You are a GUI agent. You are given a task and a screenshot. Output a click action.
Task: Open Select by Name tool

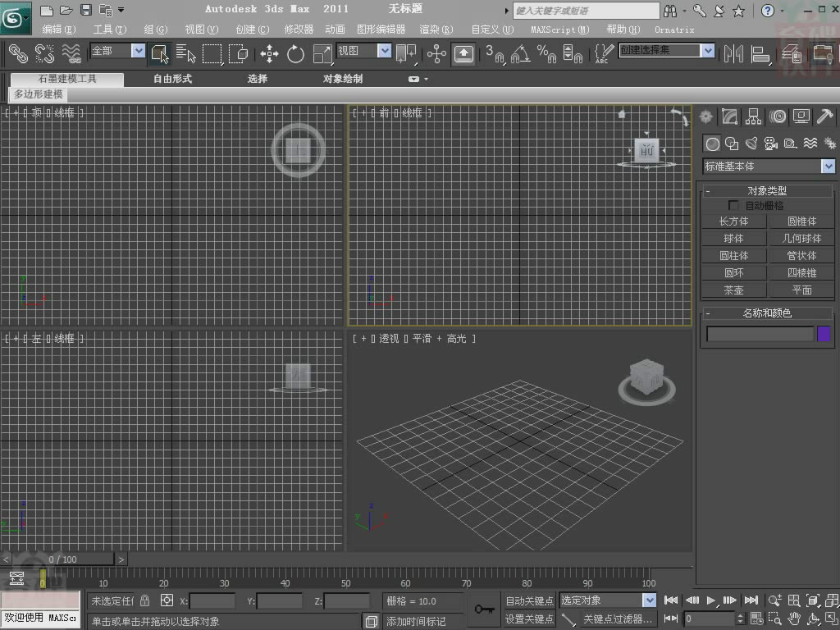click(185, 53)
